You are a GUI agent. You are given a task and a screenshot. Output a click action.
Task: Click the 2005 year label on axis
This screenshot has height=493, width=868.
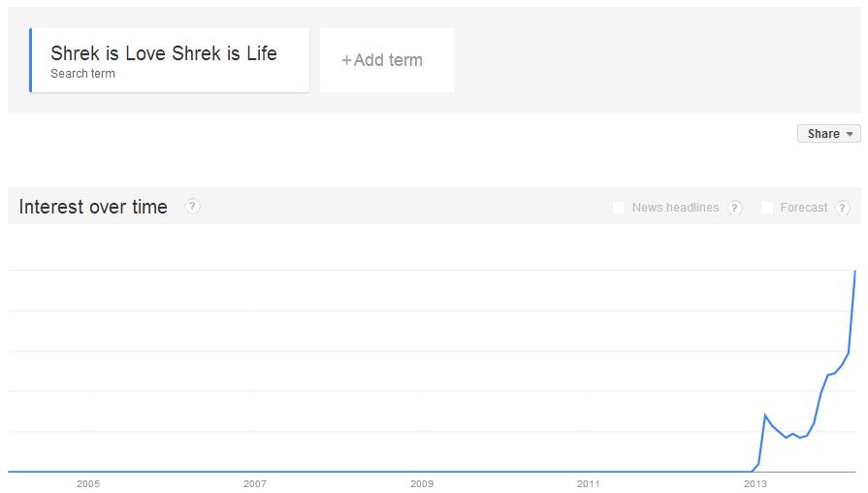pos(88,483)
